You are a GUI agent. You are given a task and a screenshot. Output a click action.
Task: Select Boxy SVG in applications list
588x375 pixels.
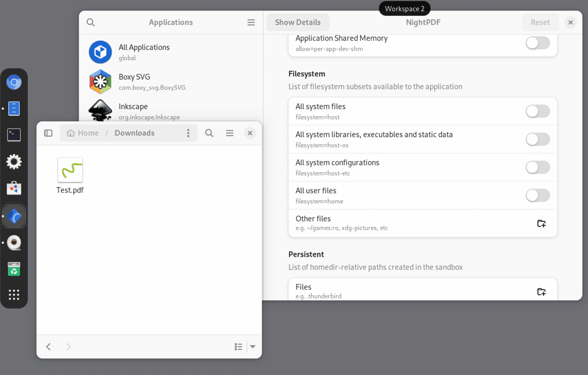[171, 82]
